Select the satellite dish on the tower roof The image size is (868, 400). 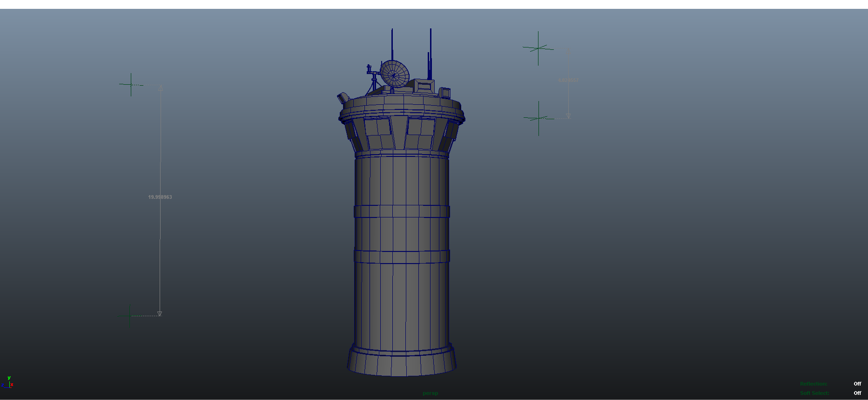click(x=394, y=74)
